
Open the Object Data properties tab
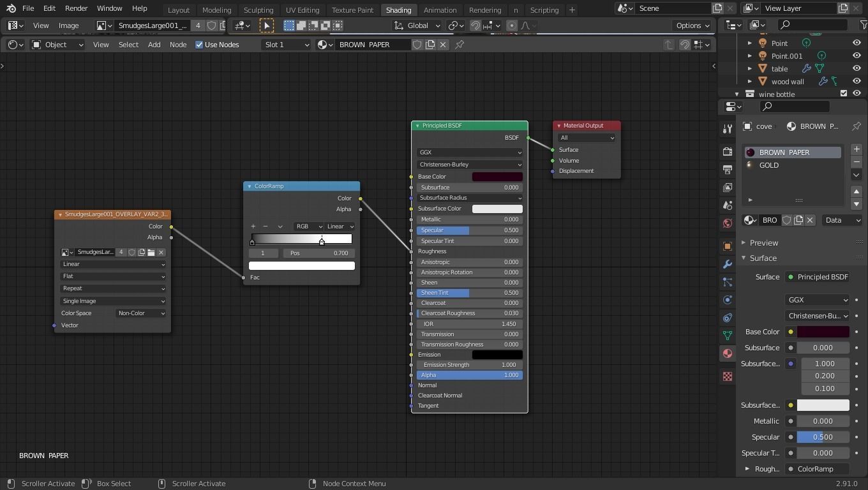[x=727, y=336]
